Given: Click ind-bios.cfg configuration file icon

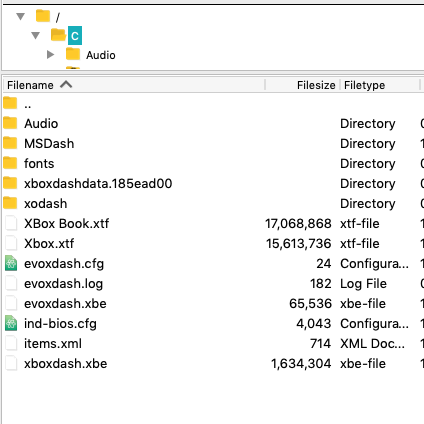Looking at the screenshot, I should coord(11,323).
